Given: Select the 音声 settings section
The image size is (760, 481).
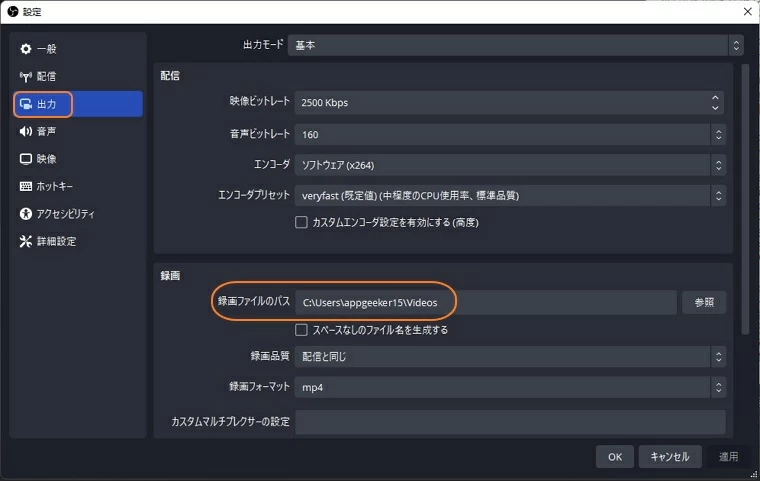Looking at the screenshot, I should click(x=78, y=131).
